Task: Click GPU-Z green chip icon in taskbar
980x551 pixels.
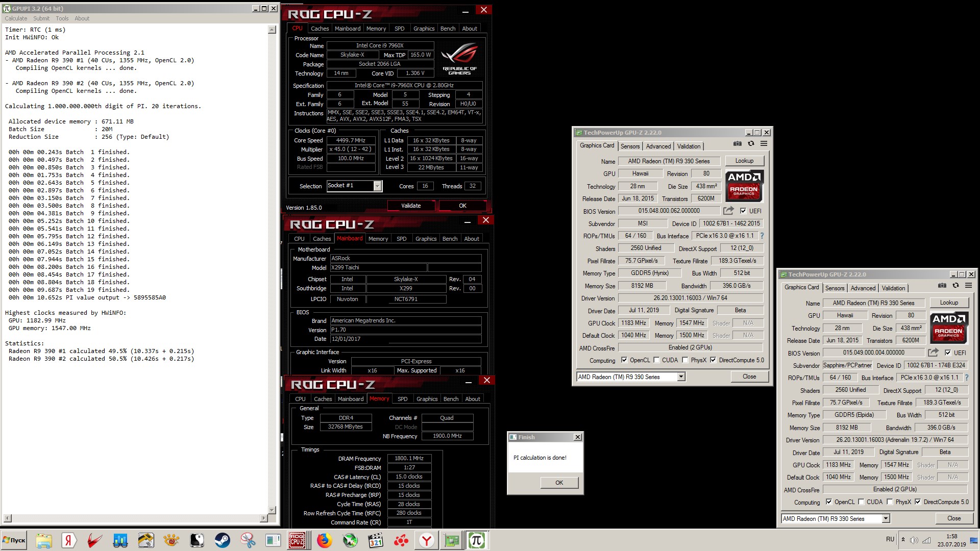Action: point(452,540)
